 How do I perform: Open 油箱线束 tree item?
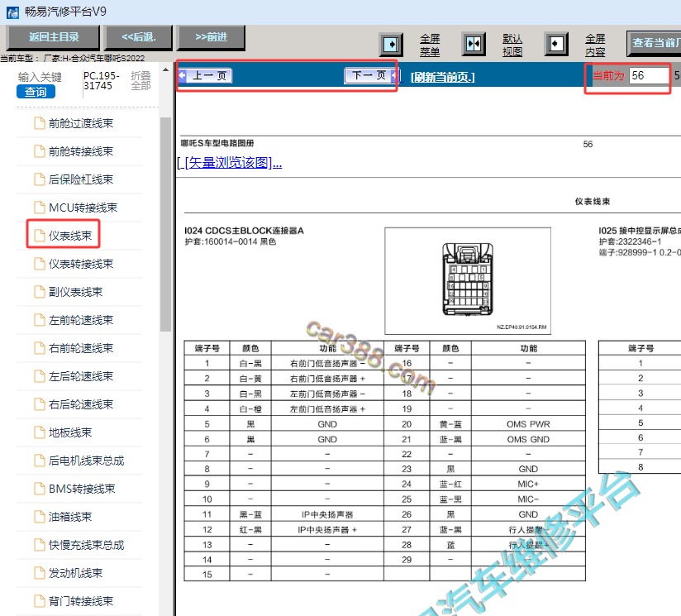click(x=70, y=517)
